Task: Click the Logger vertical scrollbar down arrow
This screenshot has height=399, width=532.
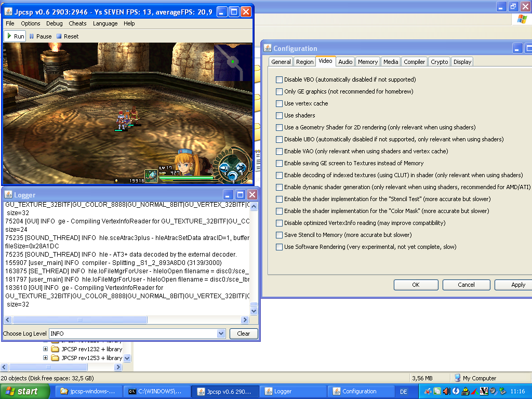Action: (x=254, y=311)
